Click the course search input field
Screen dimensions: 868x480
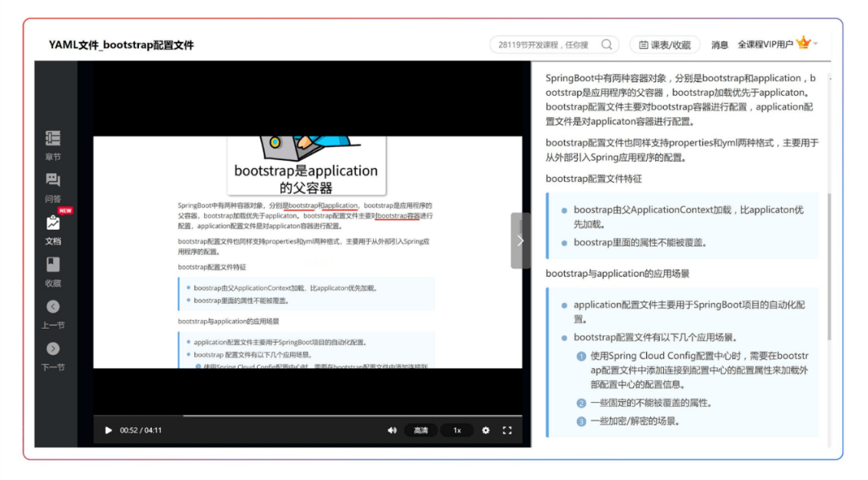545,45
